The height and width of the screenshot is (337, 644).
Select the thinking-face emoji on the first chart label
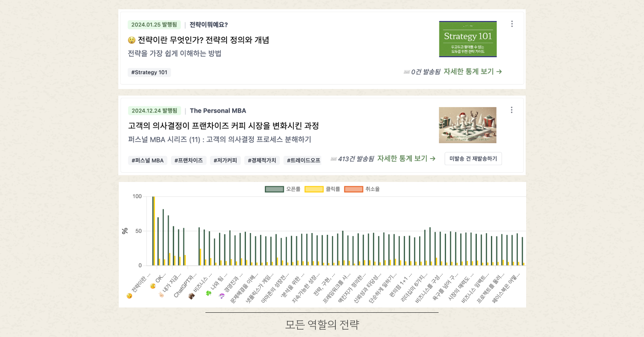pos(128,296)
